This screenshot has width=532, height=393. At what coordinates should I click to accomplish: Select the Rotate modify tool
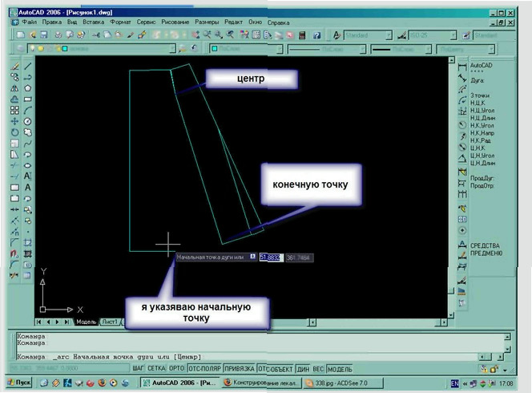tap(15, 132)
